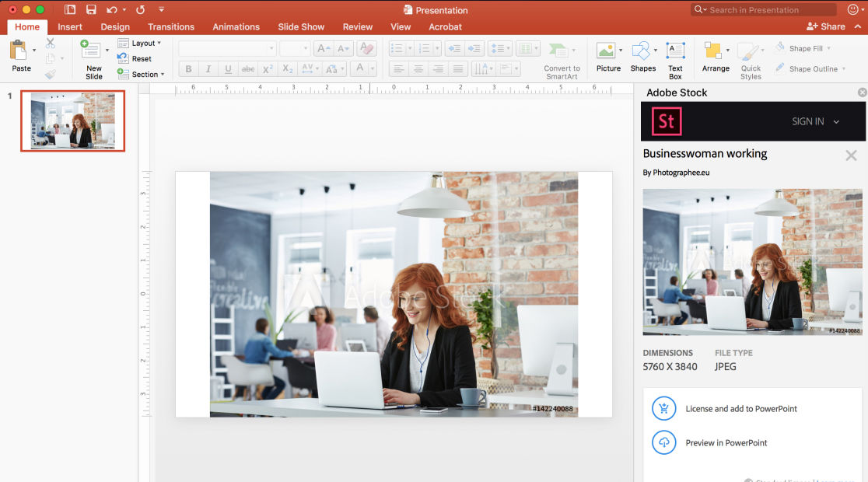Open the Section dropdown
868x482 pixels.
pos(141,74)
